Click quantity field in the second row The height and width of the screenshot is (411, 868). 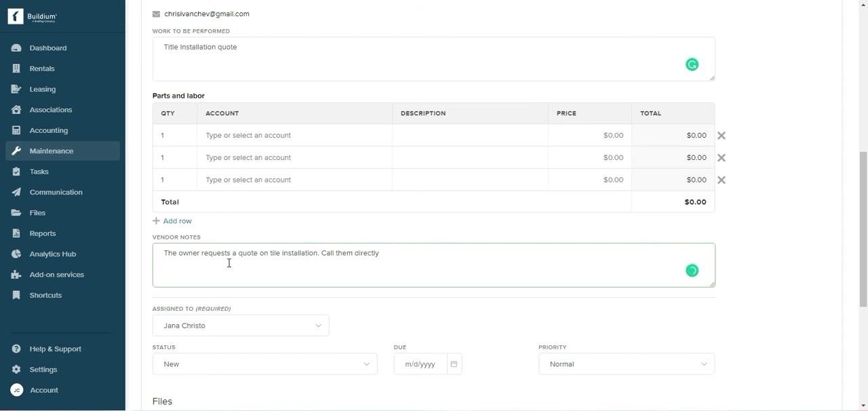(175, 157)
